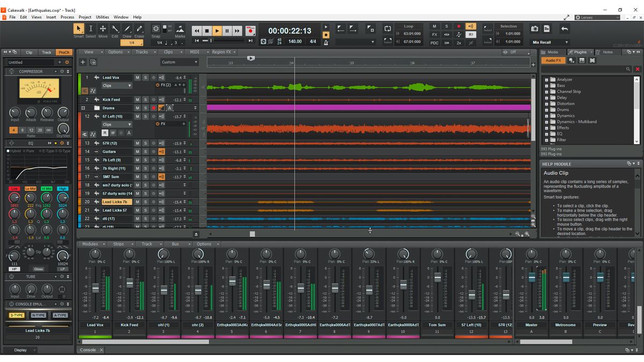Open the Process menu

[67, 17]
